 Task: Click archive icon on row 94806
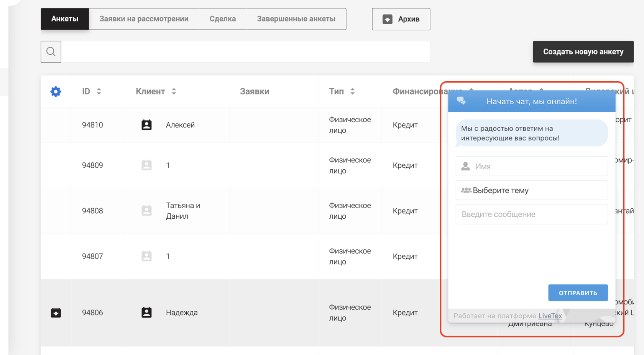[x=56, y=312]
